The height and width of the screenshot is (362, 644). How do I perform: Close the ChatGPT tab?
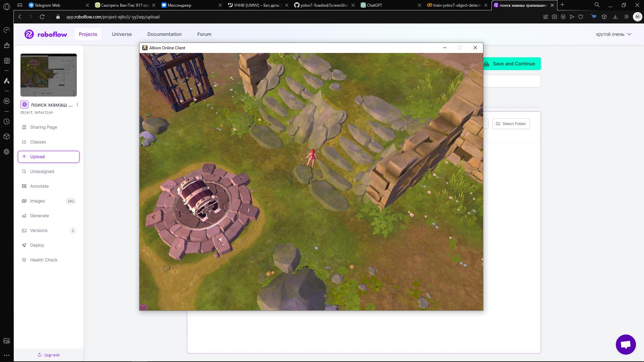420,5
